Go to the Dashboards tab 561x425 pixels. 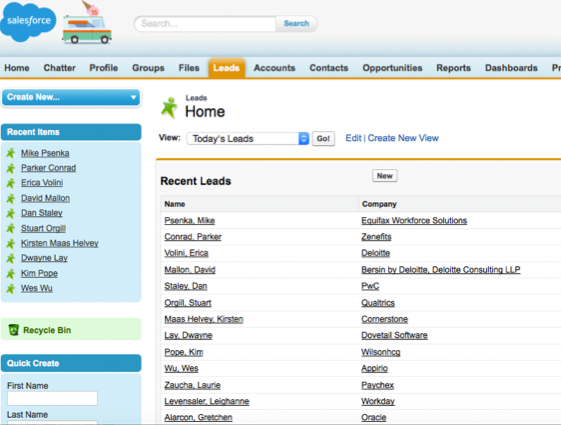(x=511, y=68)
